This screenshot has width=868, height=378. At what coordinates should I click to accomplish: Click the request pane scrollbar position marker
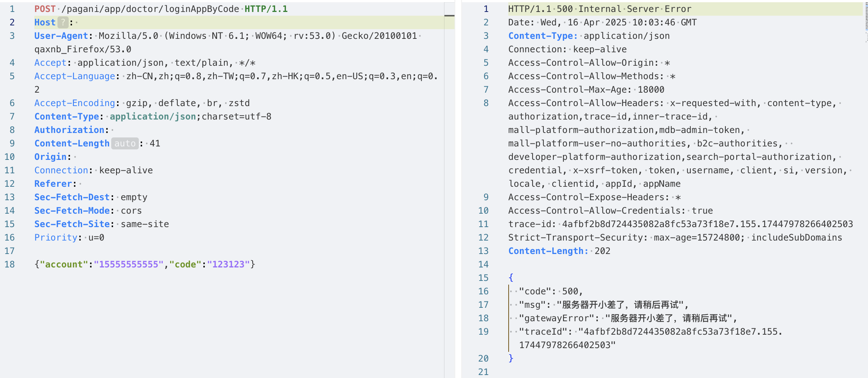[449, 16]
